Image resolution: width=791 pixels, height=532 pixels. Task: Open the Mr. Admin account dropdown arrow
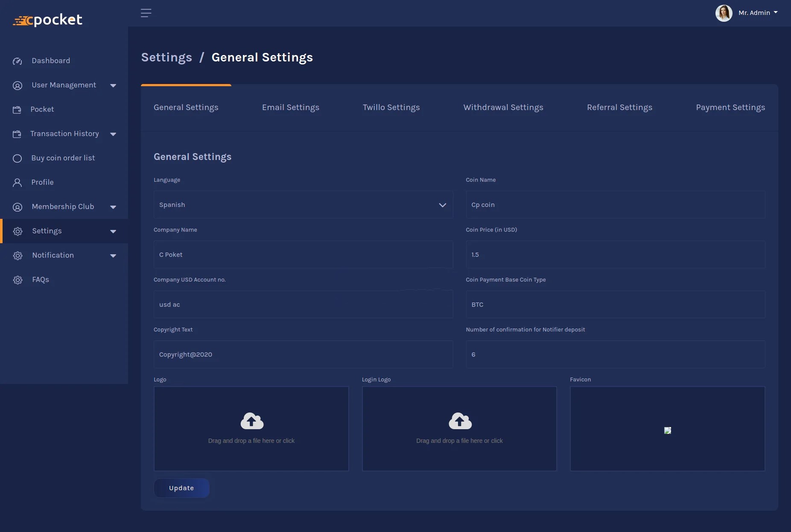(x=776, y=12)
